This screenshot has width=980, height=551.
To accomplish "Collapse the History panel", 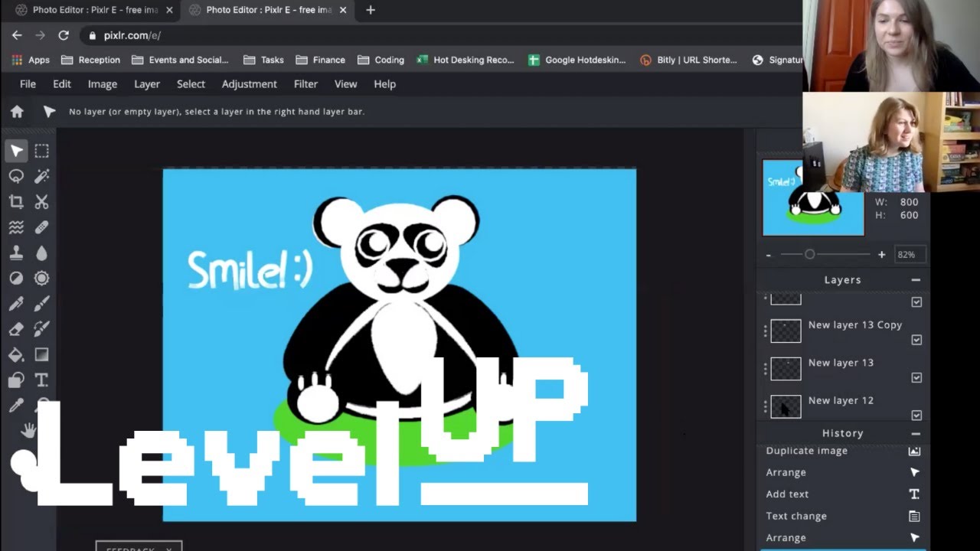I will [x=916, y=433].
